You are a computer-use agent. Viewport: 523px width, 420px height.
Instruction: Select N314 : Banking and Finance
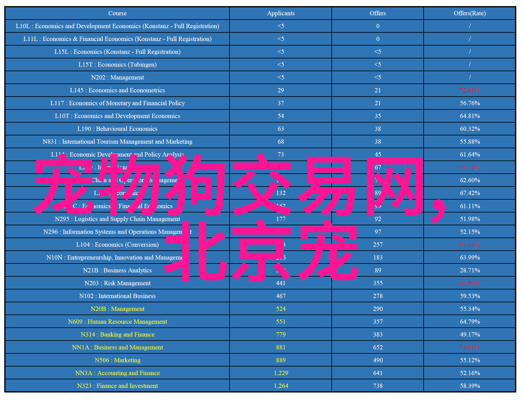click(117, 334)
